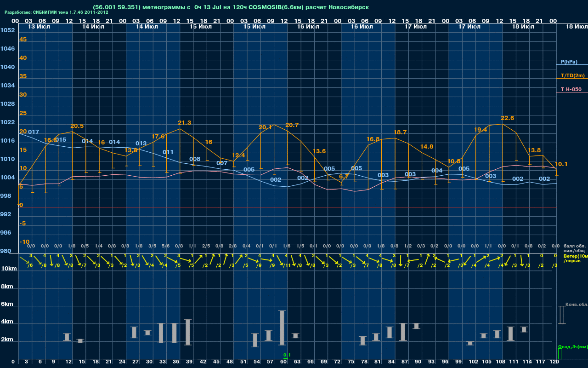The width and height of the screenshot is (588, 368).
Task: Click the 1052 pressure axis label
Action: point(7,30)
